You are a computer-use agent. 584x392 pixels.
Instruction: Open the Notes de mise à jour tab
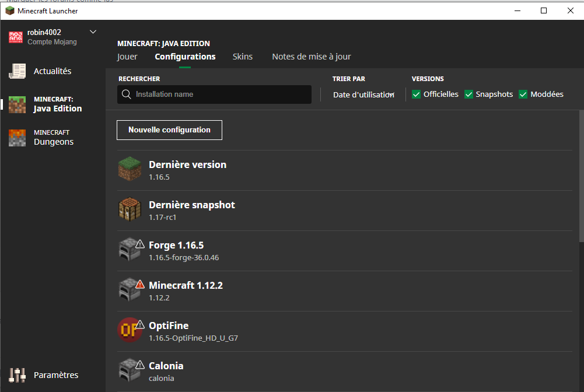coord(312,57)
